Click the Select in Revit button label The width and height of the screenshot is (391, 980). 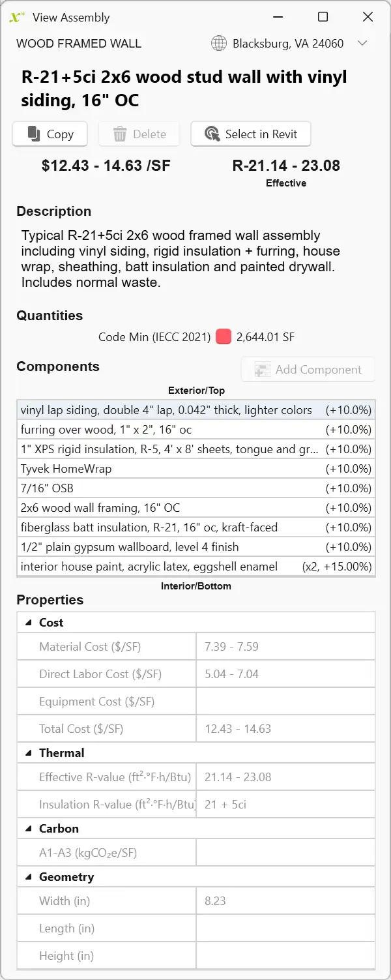pyautogui.click(x=261, y=134)
